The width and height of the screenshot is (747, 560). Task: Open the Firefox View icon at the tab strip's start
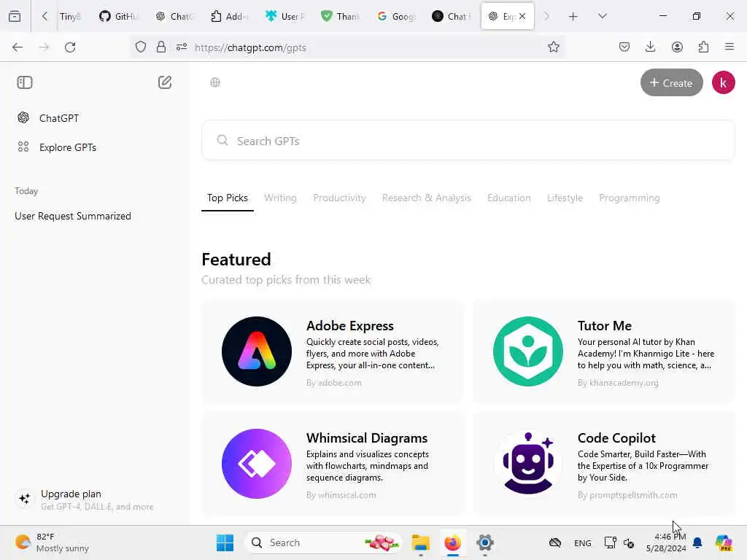tap(15, 16)
